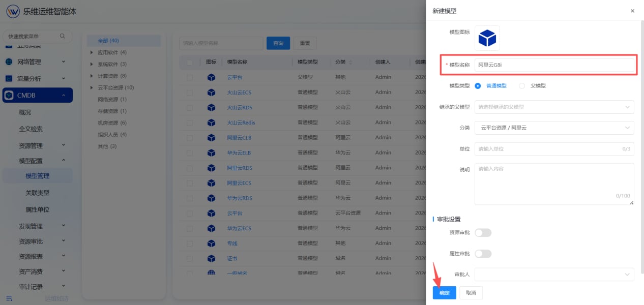Click the cube icon in 火山云Redis row
This screenshot has width=644, height=305.
211,123
